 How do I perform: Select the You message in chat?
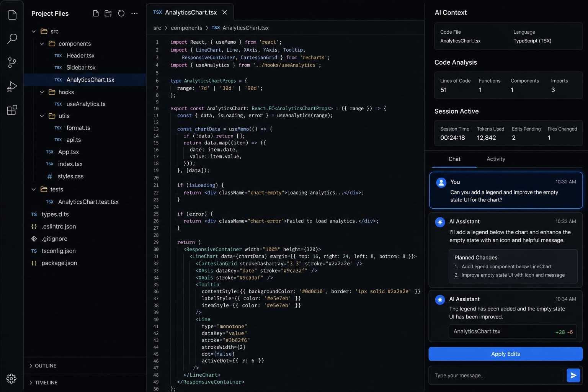click(506, 190)
